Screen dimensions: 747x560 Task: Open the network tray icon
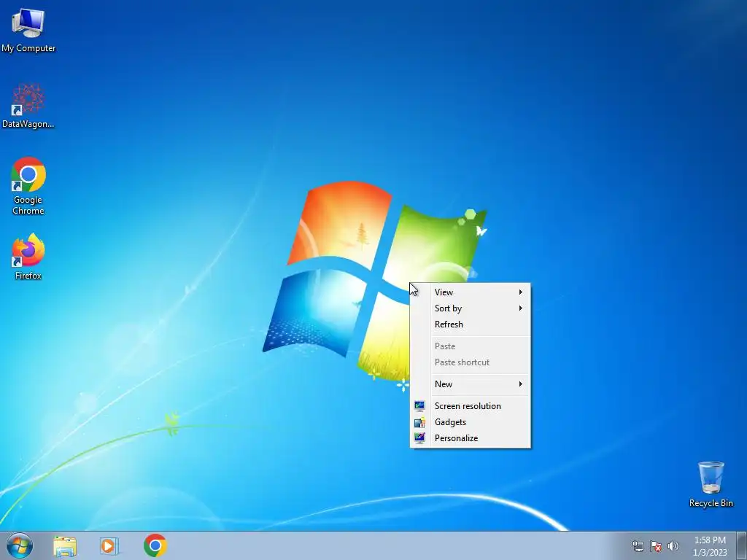coord(638,546)
